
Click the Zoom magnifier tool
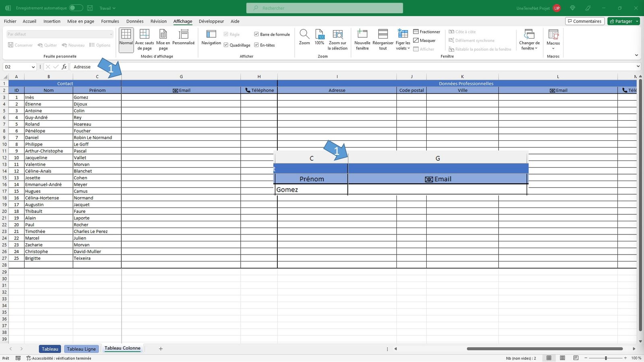pos(304,39)
